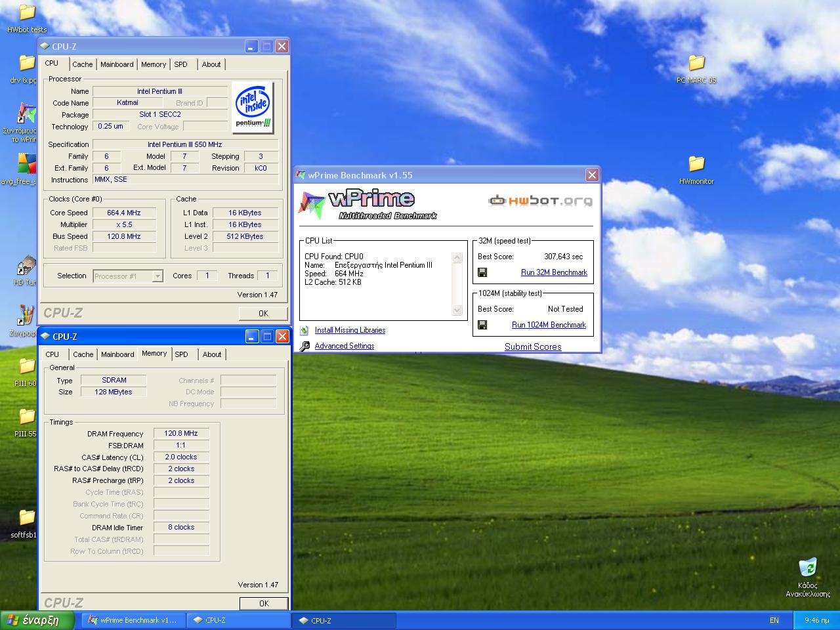
Task: Click the save icon next to Run 32M Benchmark
Action: point(482,272)
